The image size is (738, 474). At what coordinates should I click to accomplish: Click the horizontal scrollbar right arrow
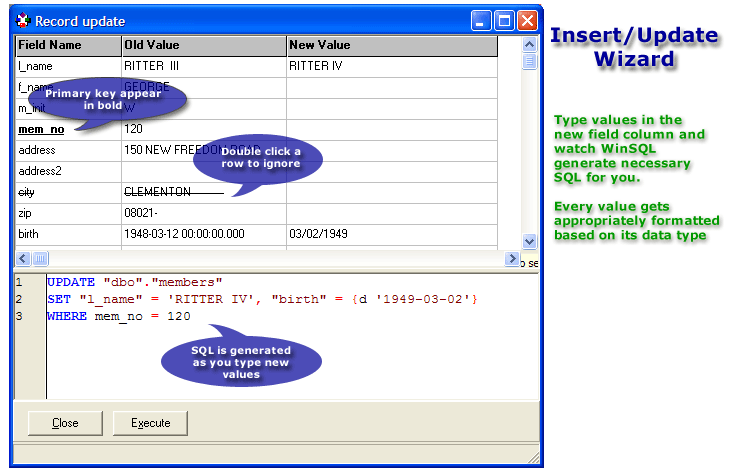[x=512, y=258]
